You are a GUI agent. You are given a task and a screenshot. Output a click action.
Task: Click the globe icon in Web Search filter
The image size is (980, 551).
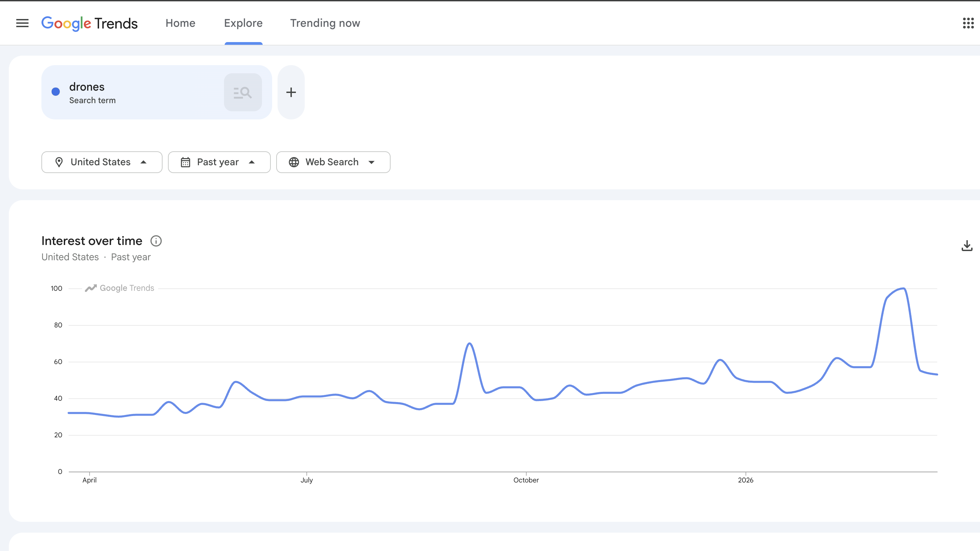click(x=294, y=163)
